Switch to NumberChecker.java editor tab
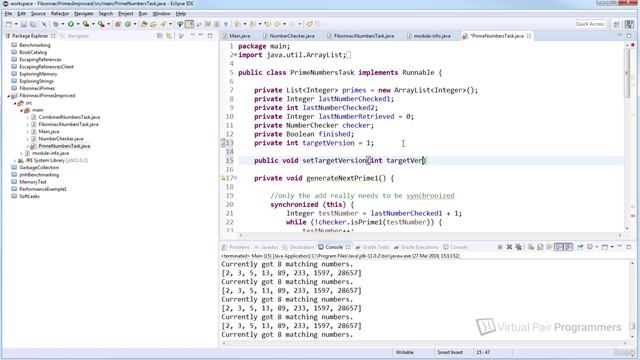This screenshot has width=640, height=360. 289,36
